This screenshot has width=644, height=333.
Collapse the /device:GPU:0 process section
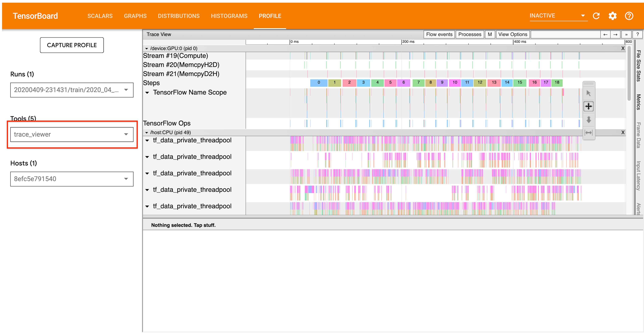[x=147, y=48]
